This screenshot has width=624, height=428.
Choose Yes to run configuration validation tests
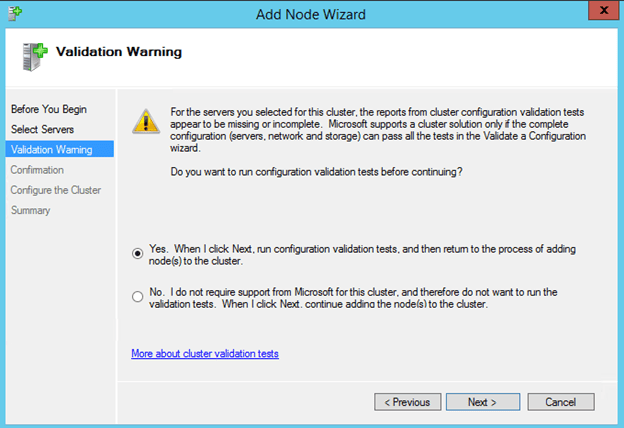tap(137, 254)
